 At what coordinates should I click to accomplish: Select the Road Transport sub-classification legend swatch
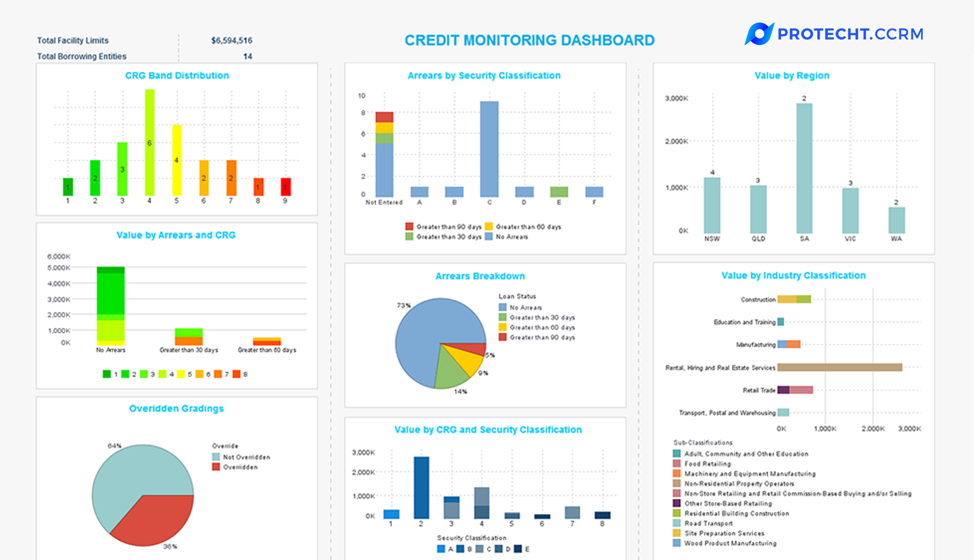click(676, 523)
